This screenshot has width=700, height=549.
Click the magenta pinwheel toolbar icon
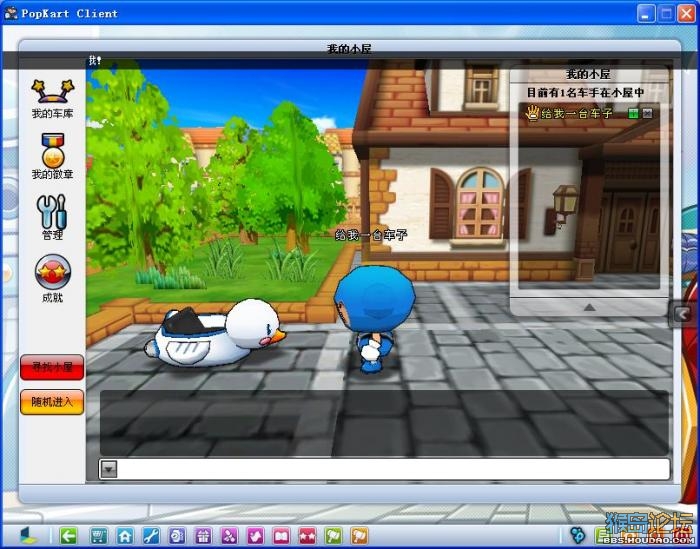point(229,535)
